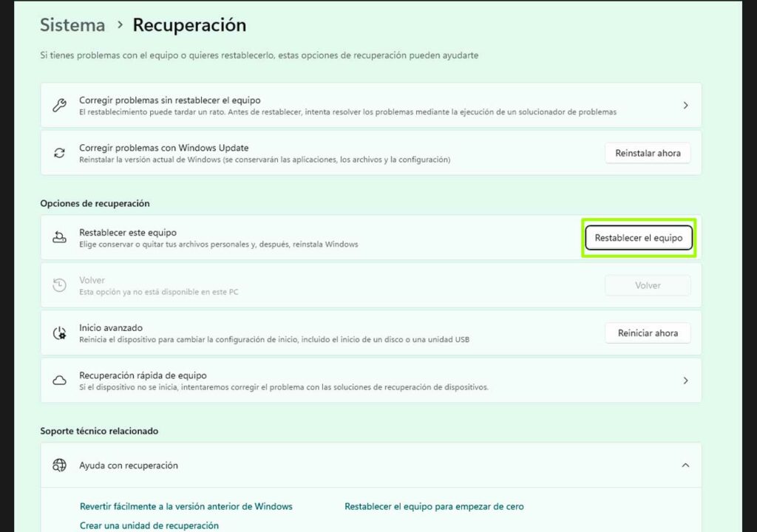Click the Recuperación breadcrumb title
Image resolution: width=757 pixels, height=532 pixels.
click(x=189, y=25)
